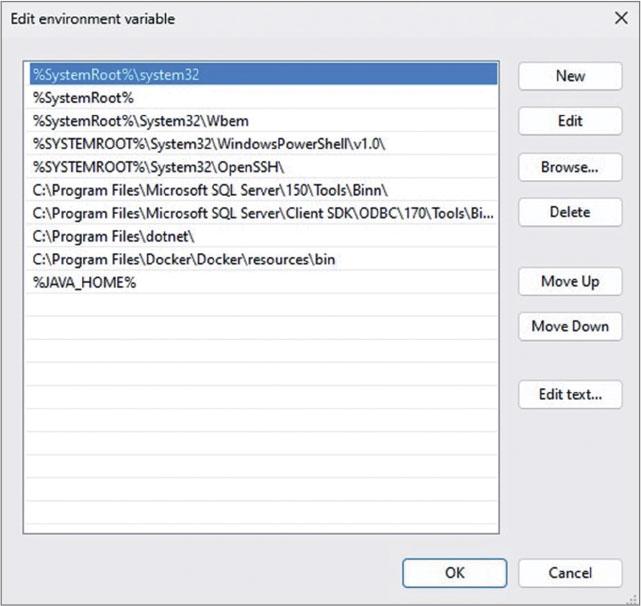
Task: Select the plain %SystemRoot% entry
Action: click(x=84, y=97)
